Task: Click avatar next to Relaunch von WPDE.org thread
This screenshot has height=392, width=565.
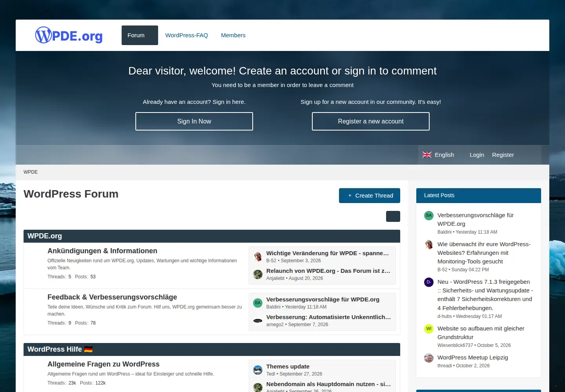Action: pyautogui.click(x=258, y=274)
